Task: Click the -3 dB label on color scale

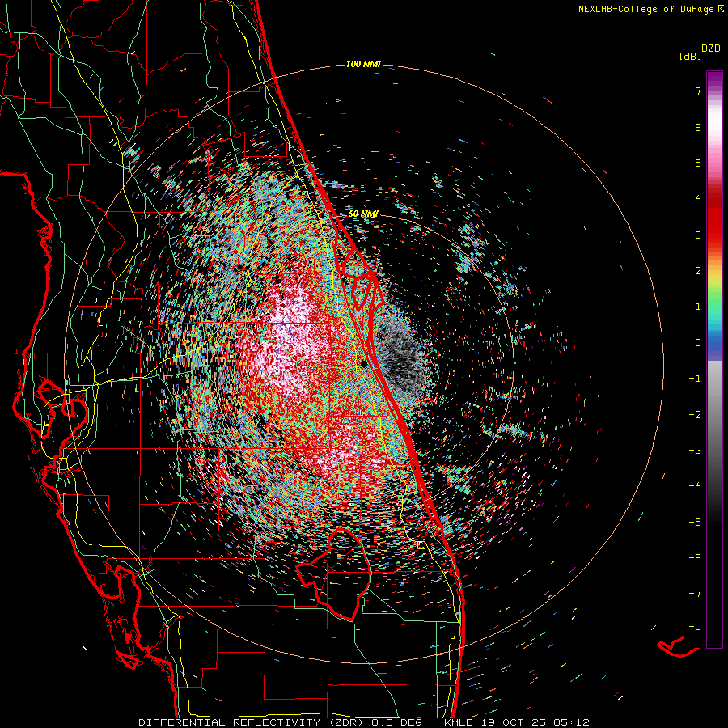Action: (695, 450)
